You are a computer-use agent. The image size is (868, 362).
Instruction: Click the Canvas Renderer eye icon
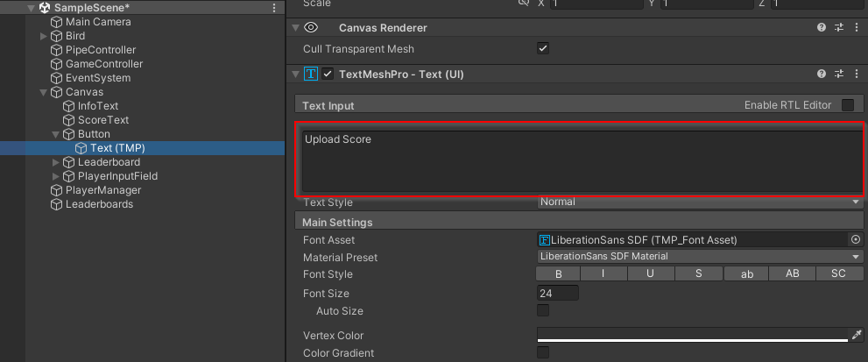pyautogui.click(x=310, y=28)
